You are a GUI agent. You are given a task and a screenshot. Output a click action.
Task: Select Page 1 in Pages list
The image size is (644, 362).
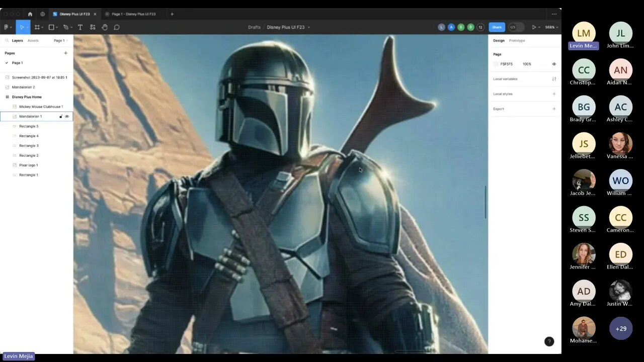pyautogui.click(x=36, y=63)
